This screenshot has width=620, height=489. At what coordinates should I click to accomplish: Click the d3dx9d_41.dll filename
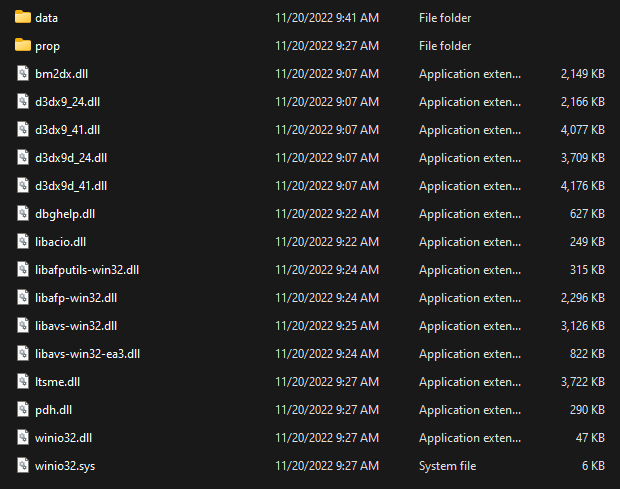[x=71, y=186]
